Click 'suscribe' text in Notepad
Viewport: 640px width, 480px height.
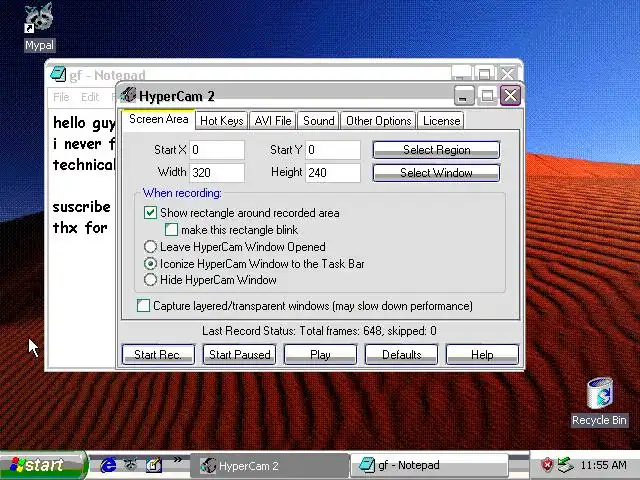(x=81, y=207)
